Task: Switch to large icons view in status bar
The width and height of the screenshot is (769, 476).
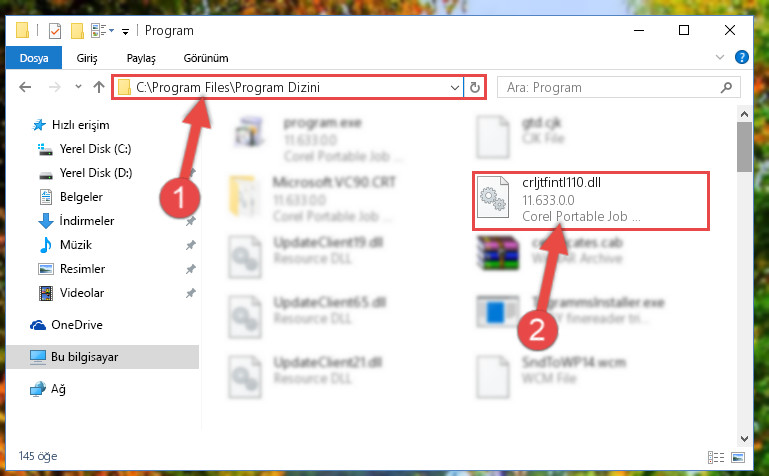Action: 738,457
